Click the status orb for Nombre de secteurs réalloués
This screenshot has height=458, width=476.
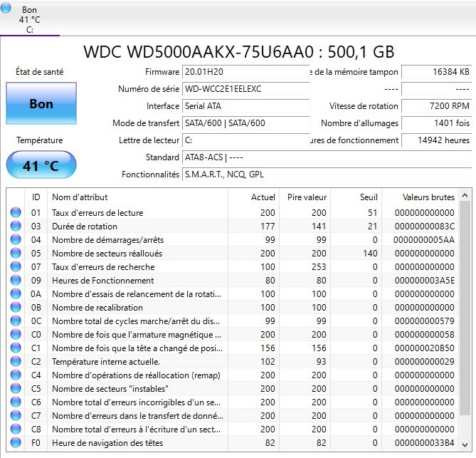pos(16,253)
